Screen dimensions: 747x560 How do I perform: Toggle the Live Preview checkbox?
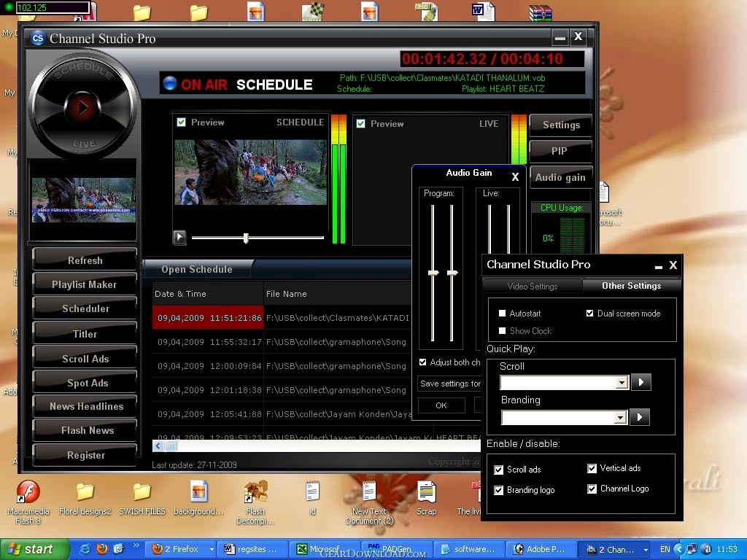pyautogui.click(x=360, y=124)
